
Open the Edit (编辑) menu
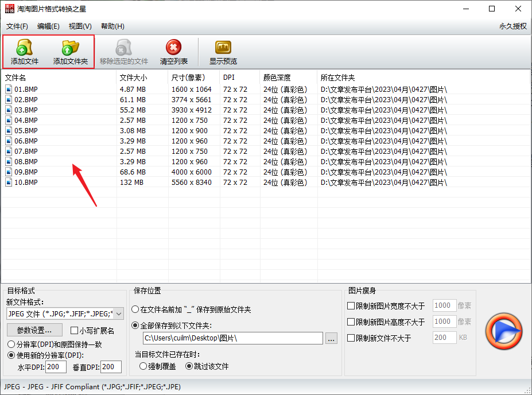pyautogui.click(x=48, y=26)
